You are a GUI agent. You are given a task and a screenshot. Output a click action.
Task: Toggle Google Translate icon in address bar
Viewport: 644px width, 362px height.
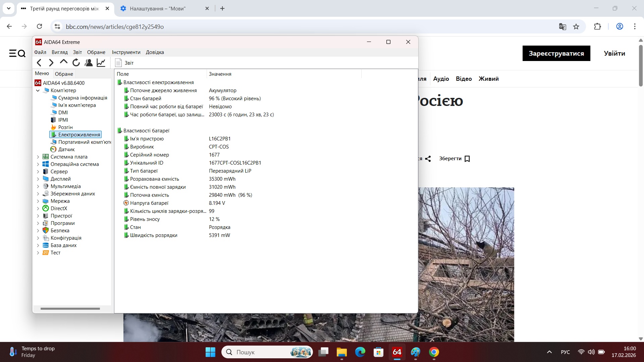[x=562, y=26]
